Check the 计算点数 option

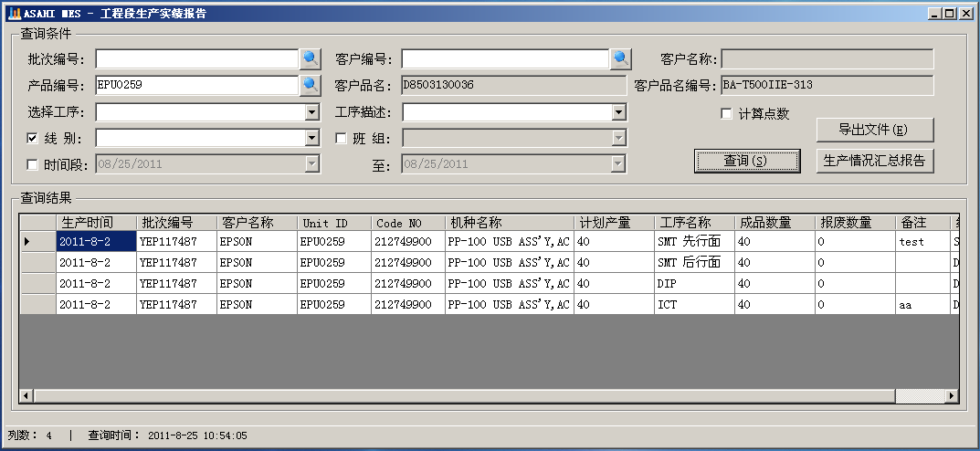(x=727, y=114)
